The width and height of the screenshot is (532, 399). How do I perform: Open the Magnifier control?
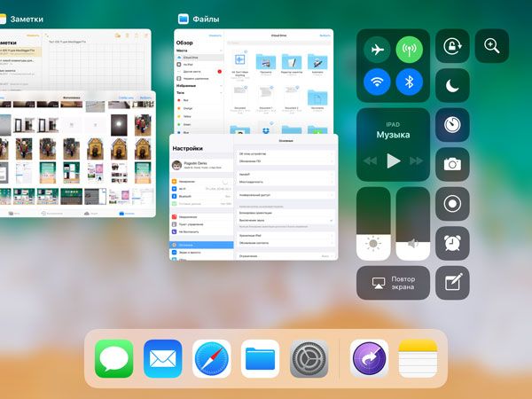coord(491,46)
